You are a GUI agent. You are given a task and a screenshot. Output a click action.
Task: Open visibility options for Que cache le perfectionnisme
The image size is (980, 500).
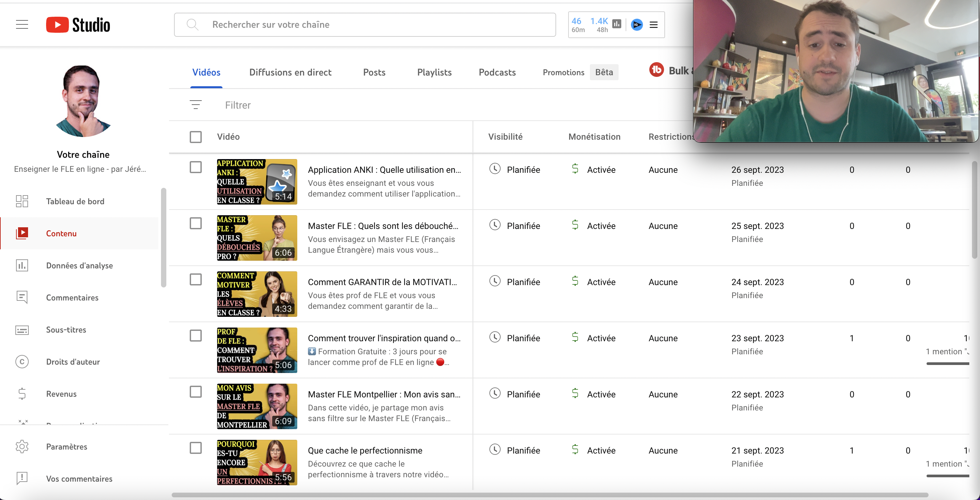pos(523,450)
